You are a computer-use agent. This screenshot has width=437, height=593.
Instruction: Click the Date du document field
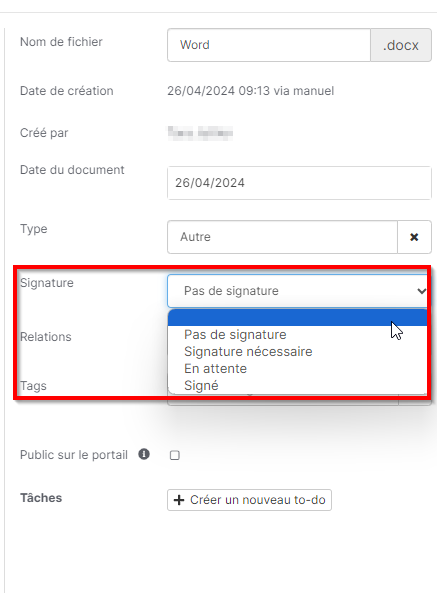click(299, 183)
